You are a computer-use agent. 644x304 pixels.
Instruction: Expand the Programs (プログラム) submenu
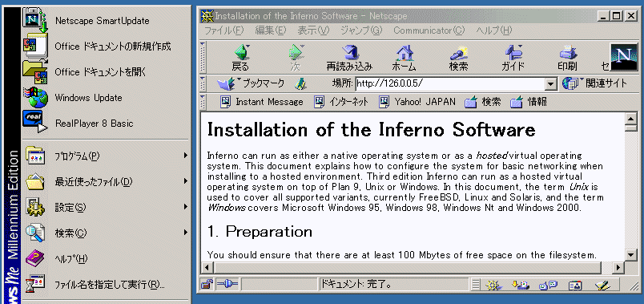tap(106, 156)
